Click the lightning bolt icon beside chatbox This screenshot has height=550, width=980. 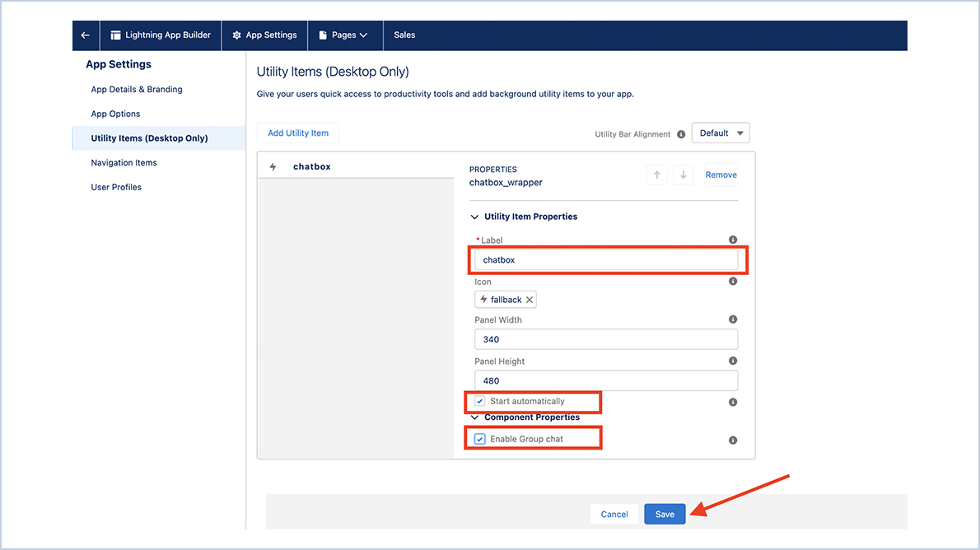[x=273, y=165]
